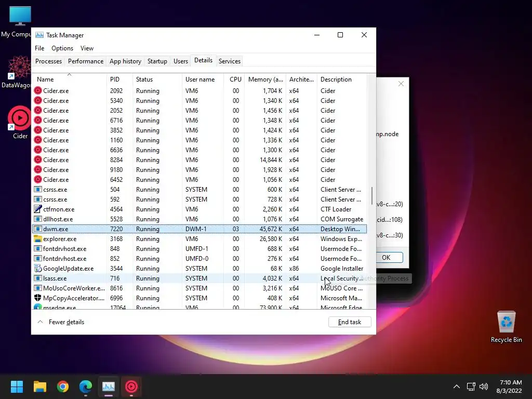
Task: Sort by the Status column header
Action: [157, 79]
